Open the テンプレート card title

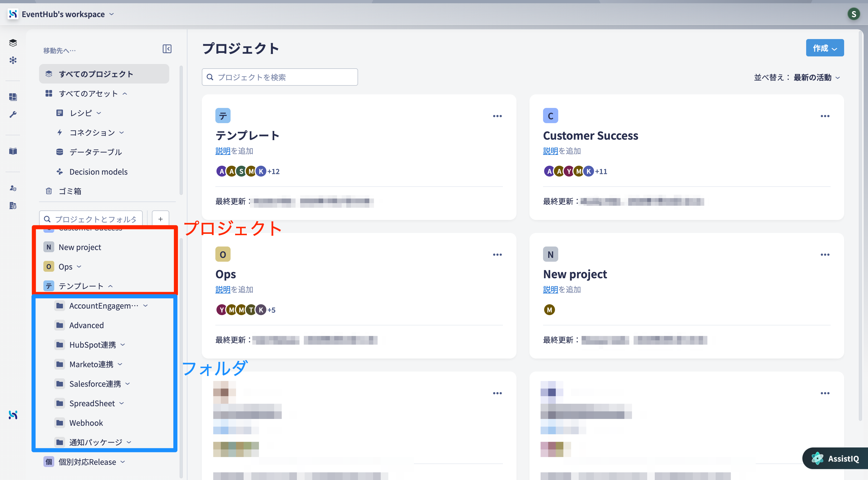(x=247, y=135)
